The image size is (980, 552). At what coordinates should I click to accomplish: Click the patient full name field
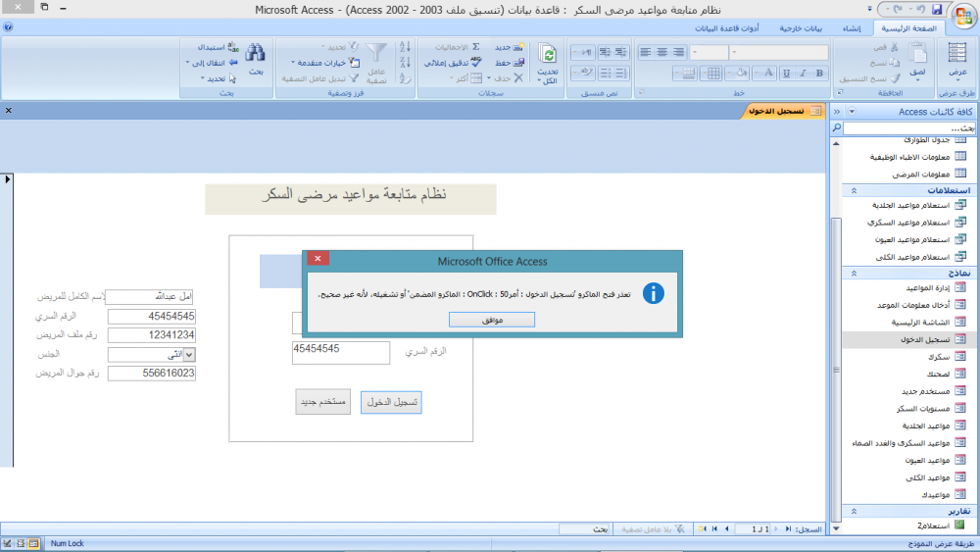(149, 296)
